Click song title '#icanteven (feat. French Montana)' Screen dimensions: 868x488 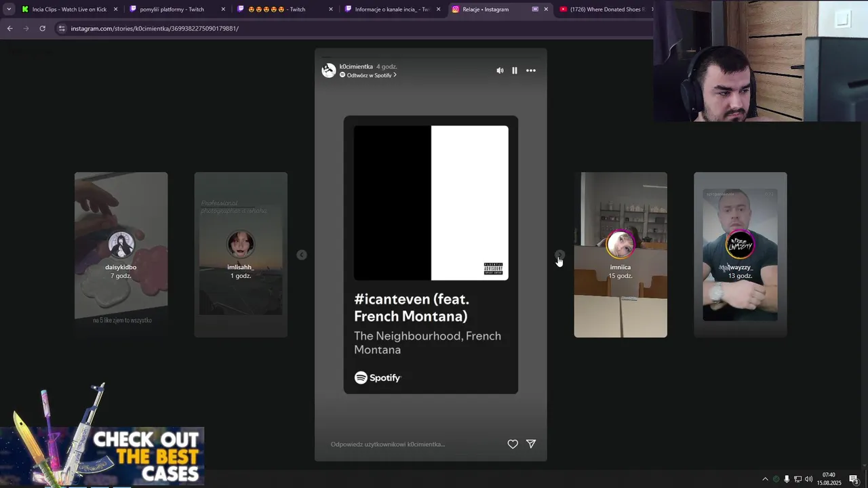(412, 308)
